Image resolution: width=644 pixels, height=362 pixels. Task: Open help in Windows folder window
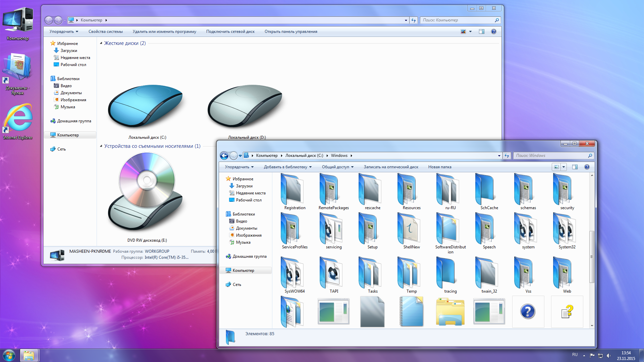coord(587,167)
